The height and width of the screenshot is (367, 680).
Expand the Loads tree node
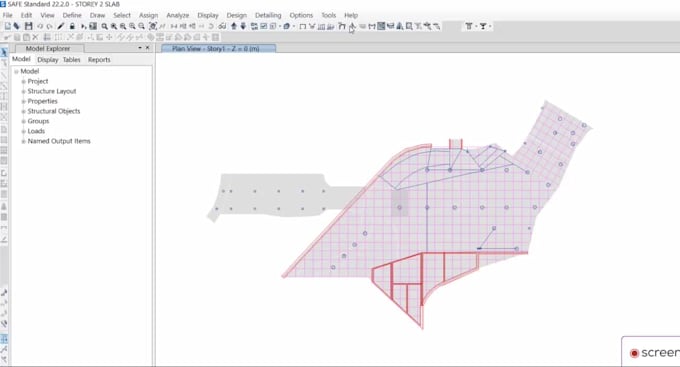(23, 131)
